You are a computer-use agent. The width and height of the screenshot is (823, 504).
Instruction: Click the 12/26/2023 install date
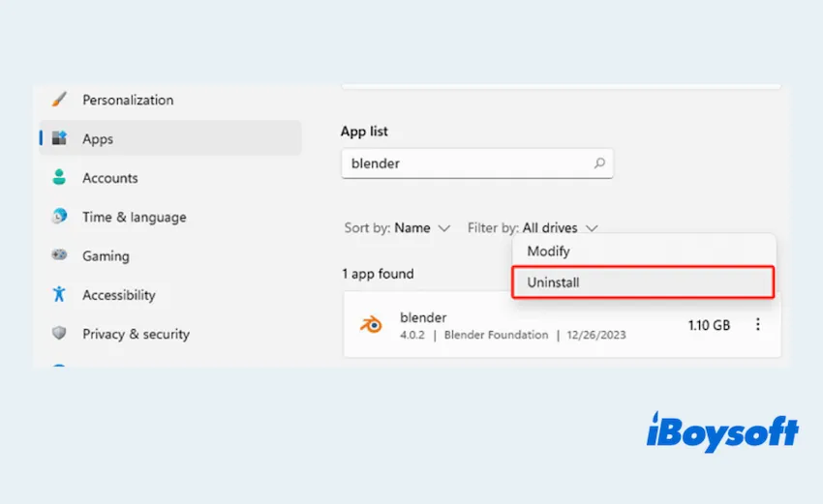tap(596, 335)
